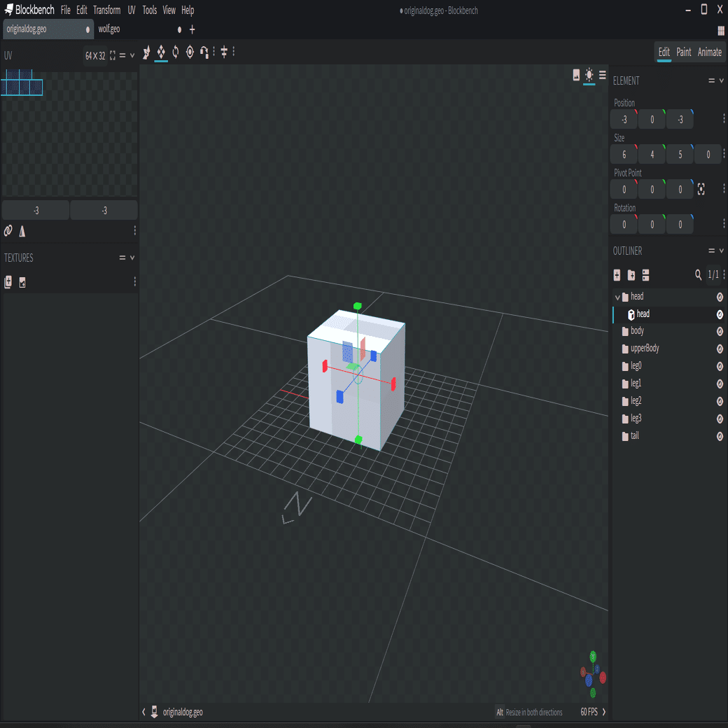Switch to the Animate mode tab

tap(709, 52)
